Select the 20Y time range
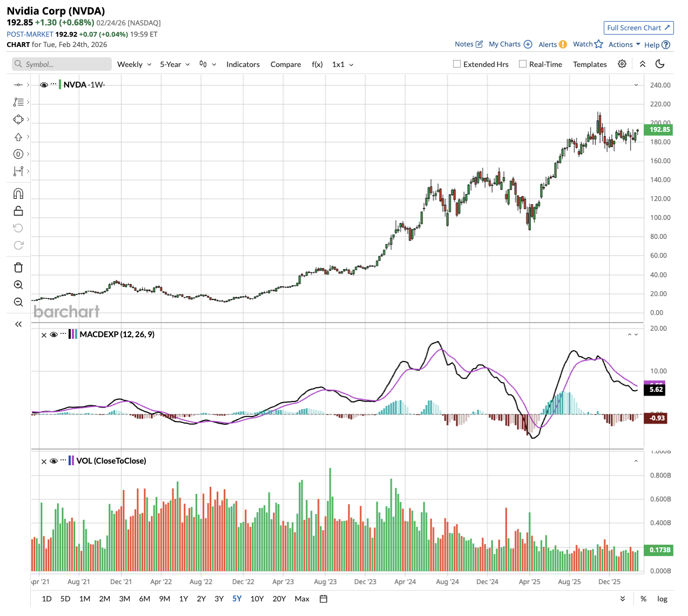 coord(279,599)
